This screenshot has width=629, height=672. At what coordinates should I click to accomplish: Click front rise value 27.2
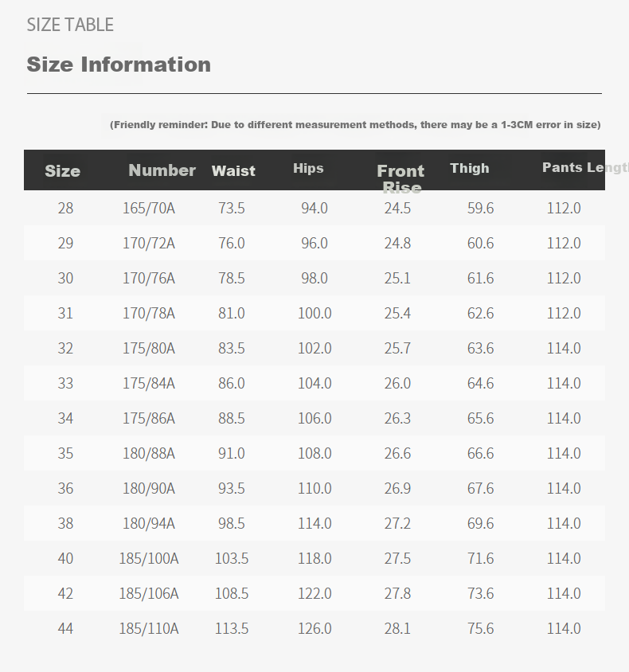[x=397, y=524]
